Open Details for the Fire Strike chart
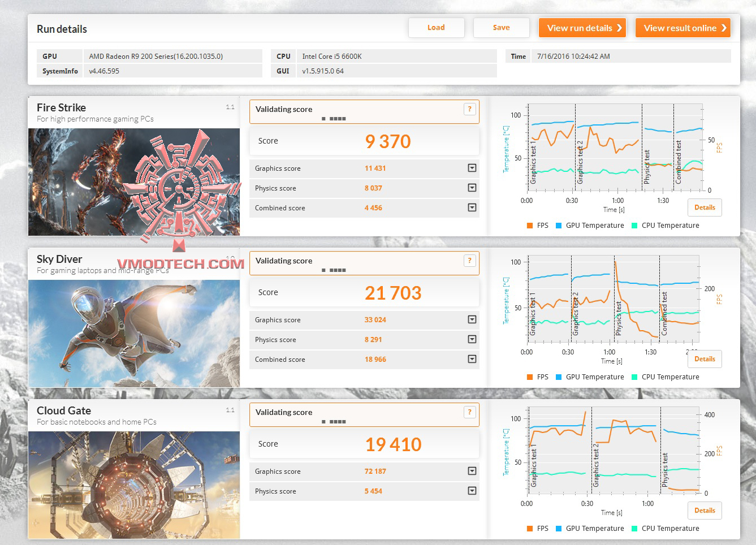756x545 pixels. (705, 207)
